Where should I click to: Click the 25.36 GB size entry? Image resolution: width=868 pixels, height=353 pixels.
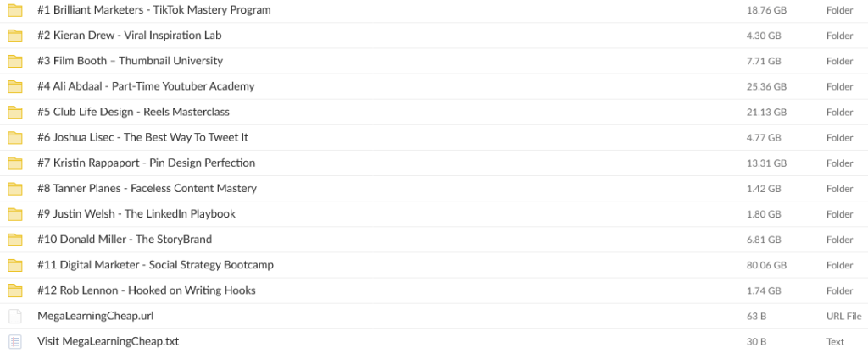pyautogui.click(x=766, y=86)
